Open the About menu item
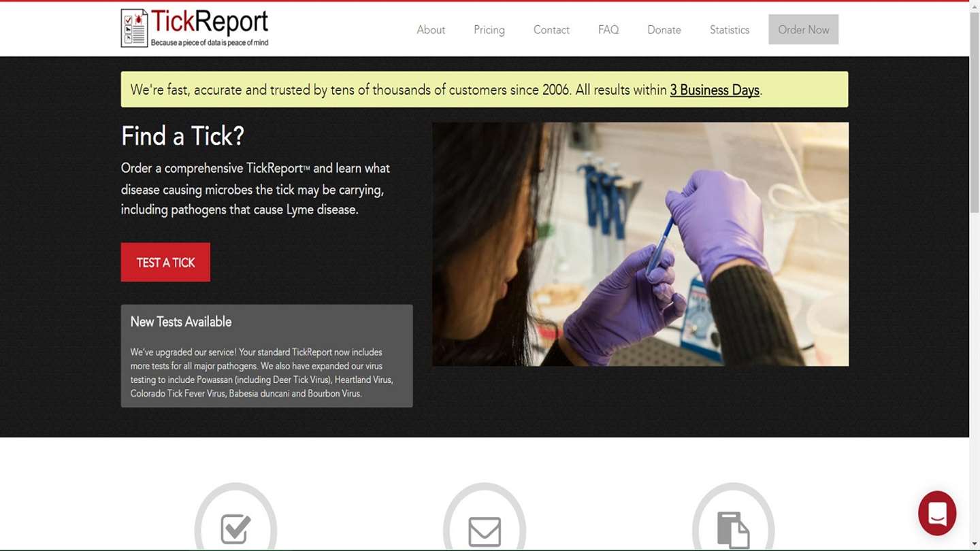Screen dimensions: 980x551 click(431, 30)
